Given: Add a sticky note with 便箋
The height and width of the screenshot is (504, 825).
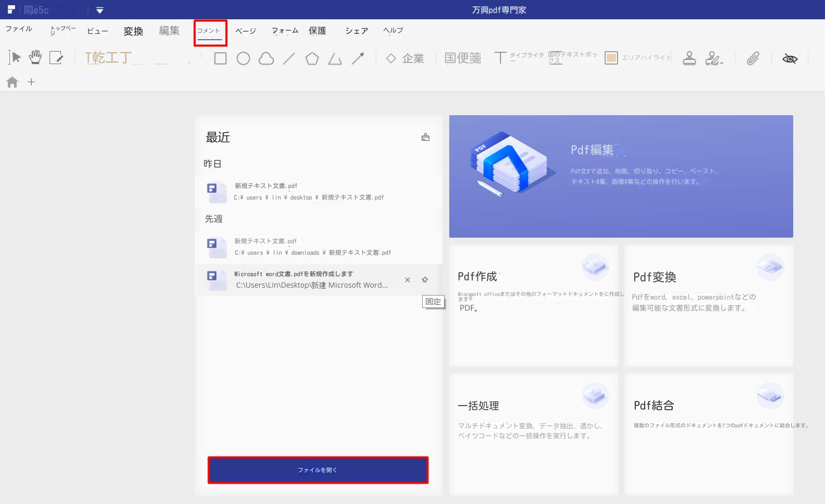Looking at the screenshot, I should (463, 58).
